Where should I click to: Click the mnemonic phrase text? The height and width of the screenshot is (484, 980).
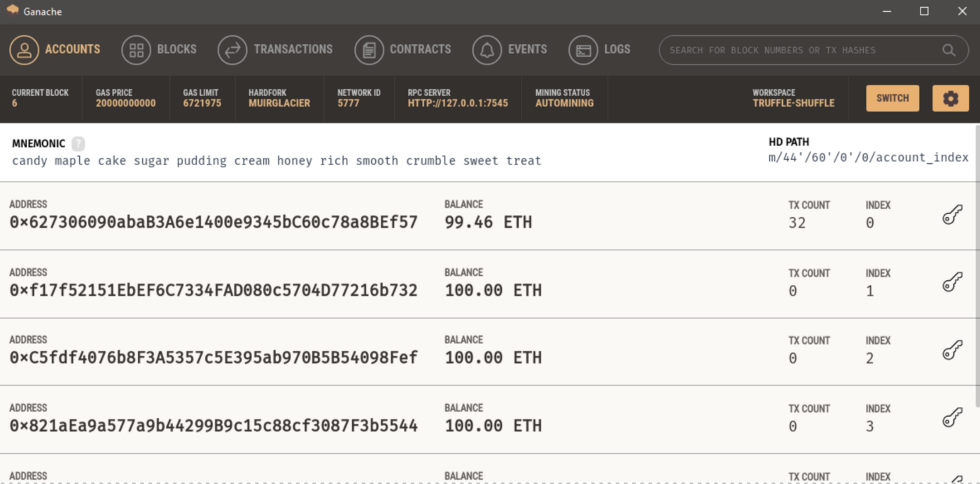(276, 161)
